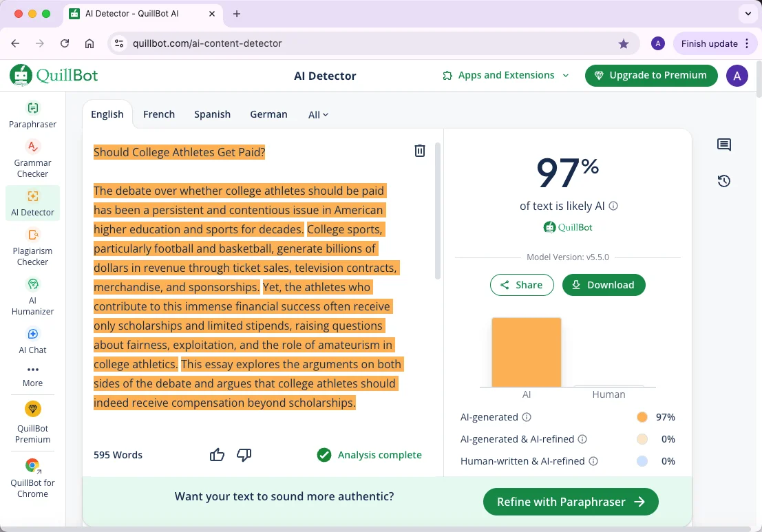Viewport: 762px width, 532px height.
Task: Click 'Model Version: v5.5.0' text
Action: [x=568, y=257]
